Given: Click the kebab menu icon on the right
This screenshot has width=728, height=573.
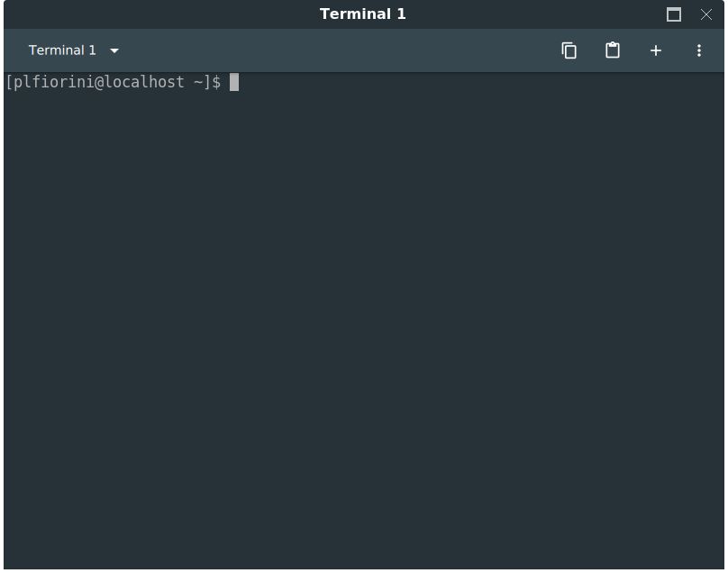Looking at the screenshot, I should 699,50.
